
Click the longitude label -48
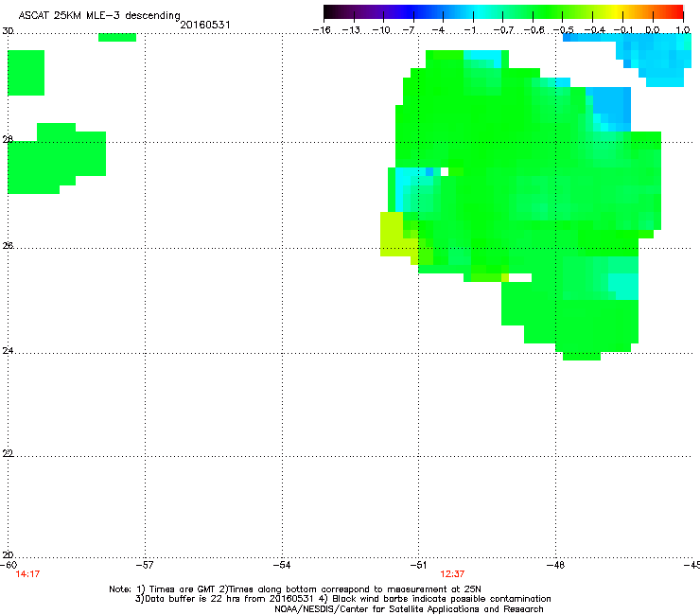coord(555,565)
